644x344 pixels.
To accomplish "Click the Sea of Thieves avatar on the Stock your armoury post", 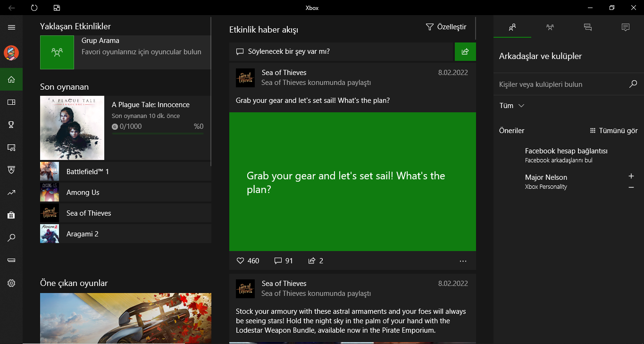I will [x=245, y=288].
